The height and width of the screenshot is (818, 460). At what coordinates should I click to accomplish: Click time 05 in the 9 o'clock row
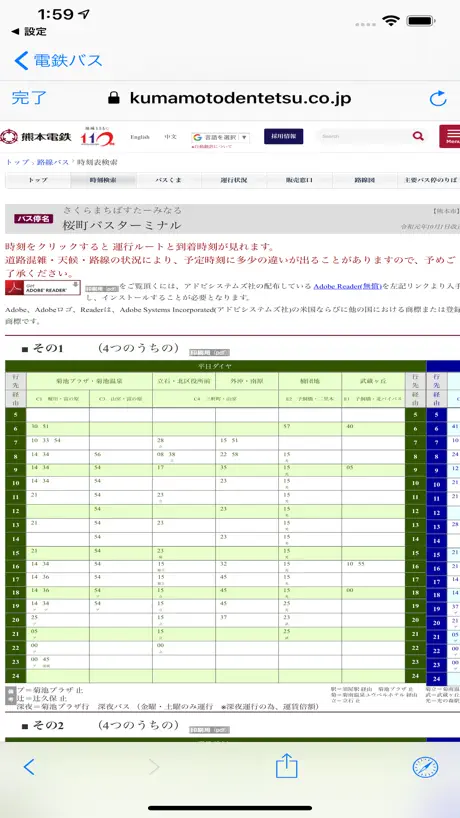pos(349,468)
